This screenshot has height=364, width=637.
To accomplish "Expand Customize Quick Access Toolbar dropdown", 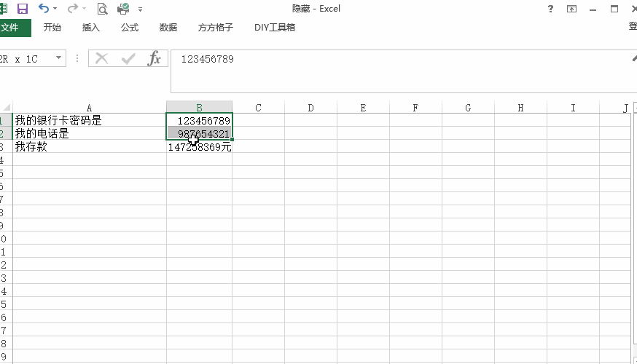I will point(140,9).
